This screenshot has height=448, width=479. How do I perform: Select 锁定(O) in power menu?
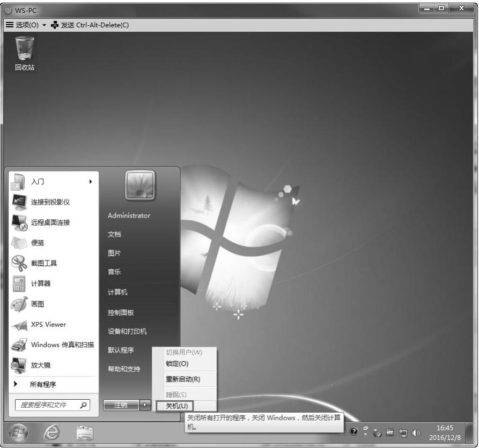pos(177,364)
